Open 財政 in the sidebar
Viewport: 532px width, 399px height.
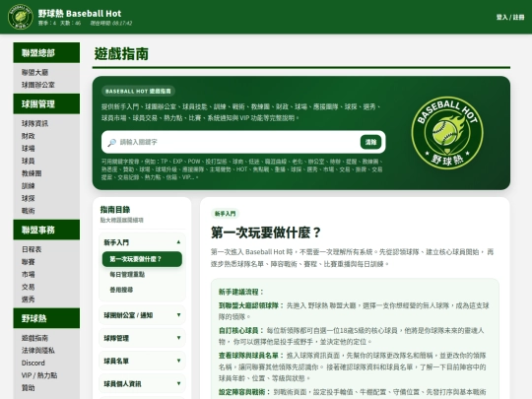coord(29,136)
